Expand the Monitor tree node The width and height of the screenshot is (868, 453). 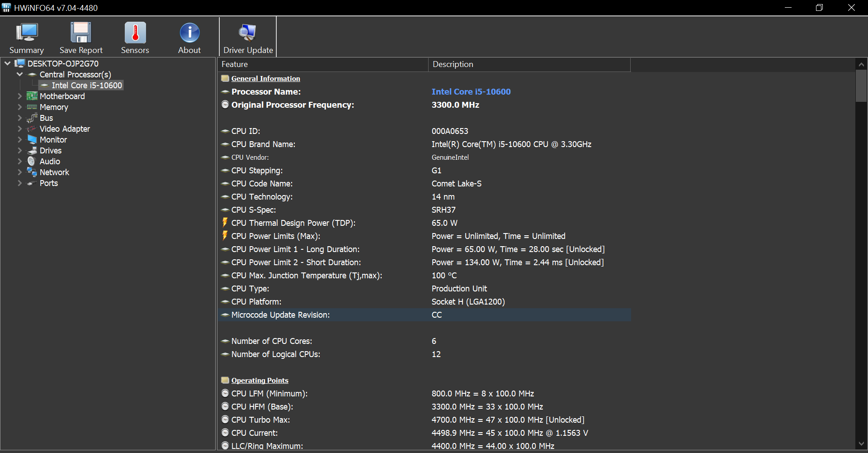[19, 139]
